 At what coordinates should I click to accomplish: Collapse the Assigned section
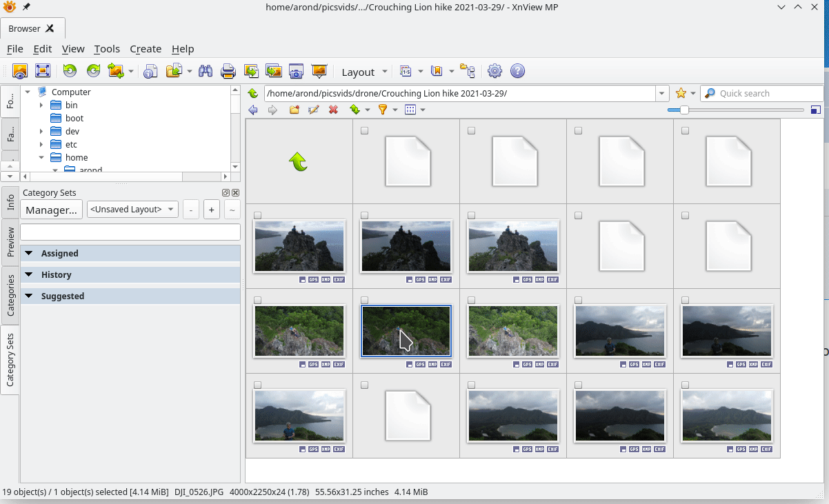29,253
